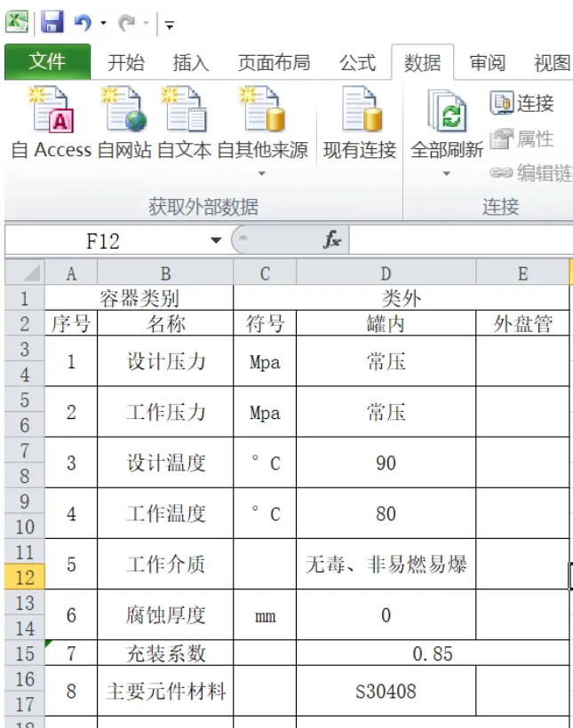Switch to the 公式 ribbon tab
Screen dimensions: 573x728
[357, 63]
